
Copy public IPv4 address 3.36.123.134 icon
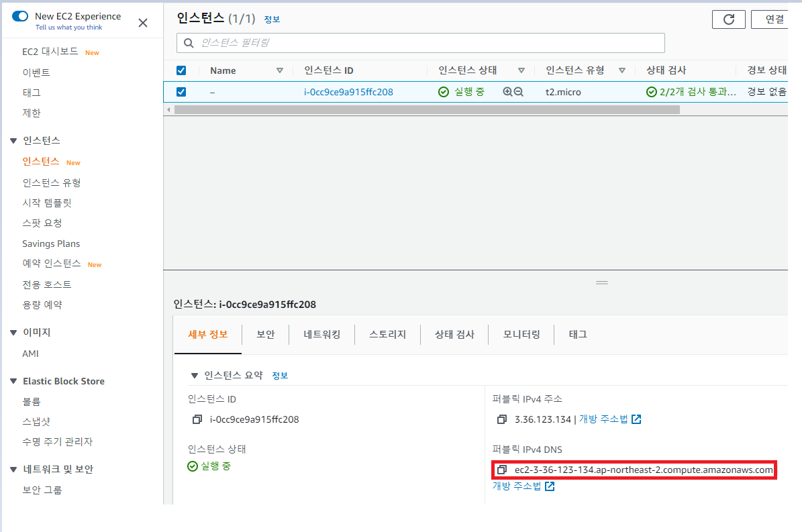coord(502,419)
